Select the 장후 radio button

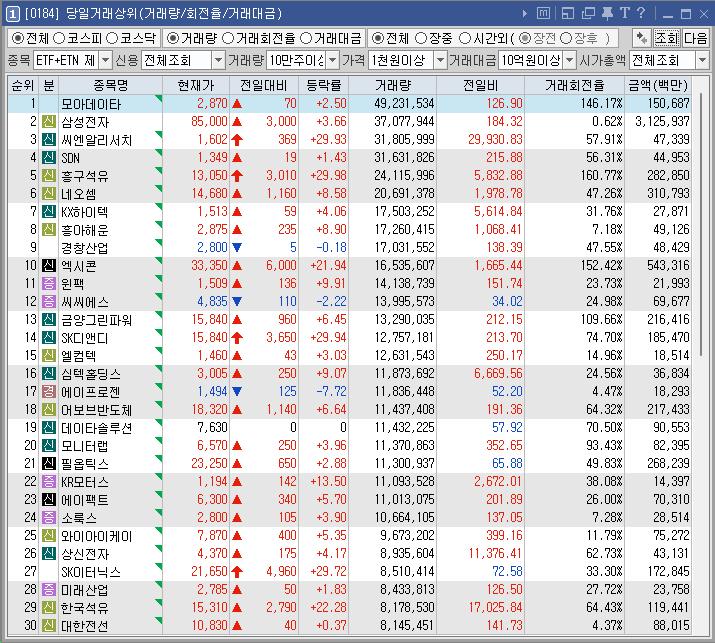[565, 38]
